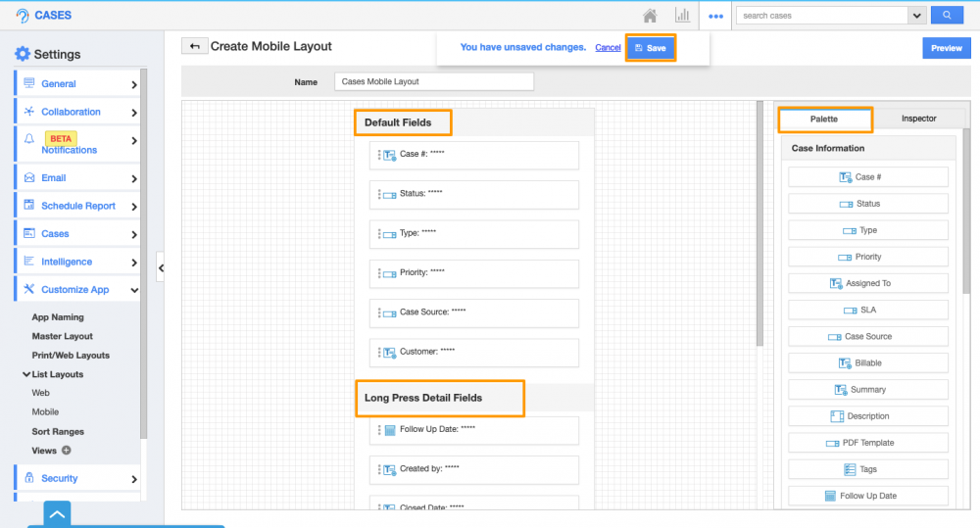
Task: Click the collapse sidebar arrow handle
Action: tap(161, 267)
